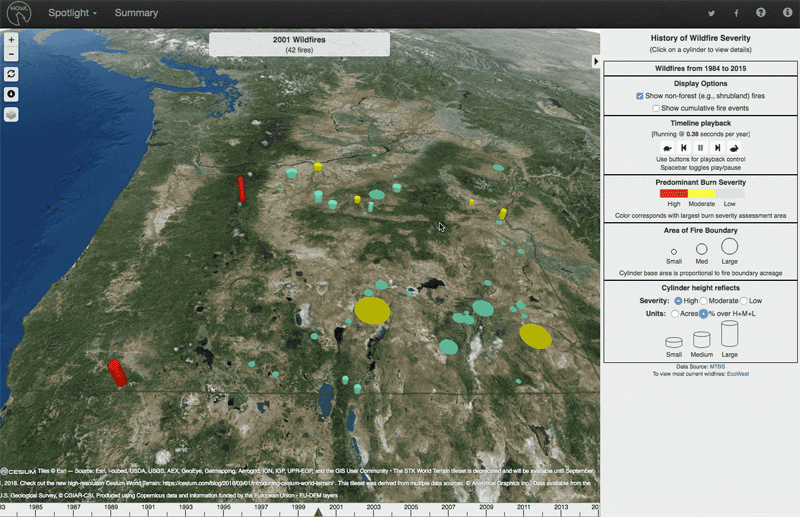Open the Spotlight dropdown menu
Image resolution: width=800 pixels, height=517 pixels.
click(x=73, y=13)
